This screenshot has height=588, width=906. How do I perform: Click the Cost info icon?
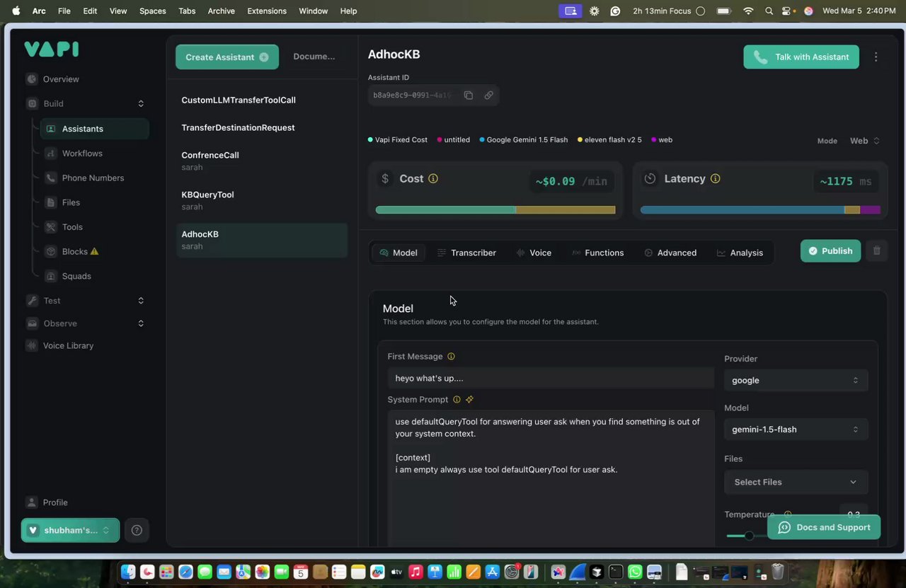point(433,178)
